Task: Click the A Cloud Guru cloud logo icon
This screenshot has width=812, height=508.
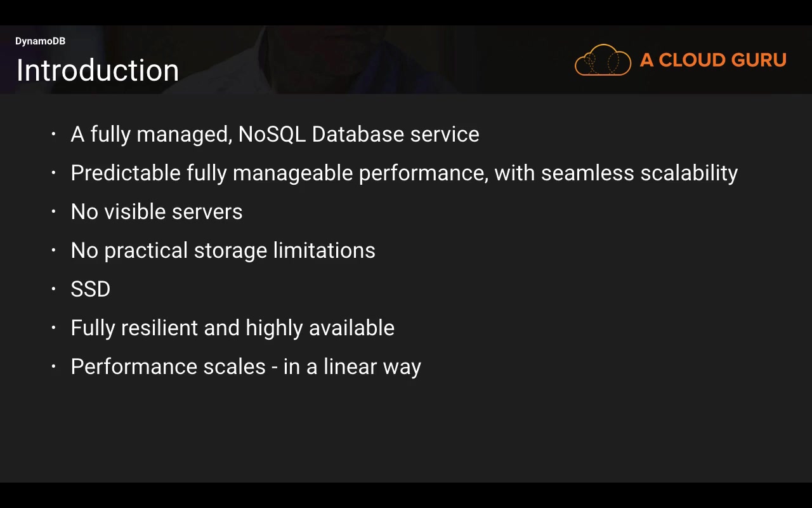Action: point(602,60)
